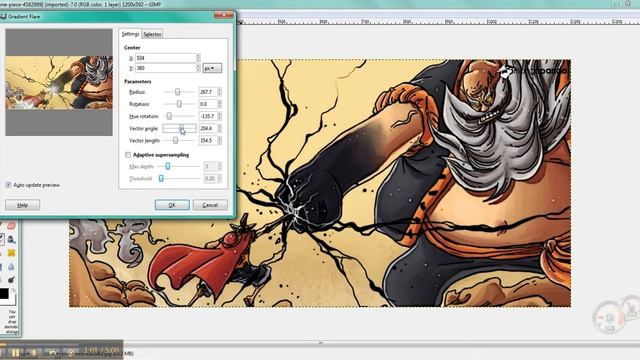Adjust the Rotation slider

click(x=179, y=104)
